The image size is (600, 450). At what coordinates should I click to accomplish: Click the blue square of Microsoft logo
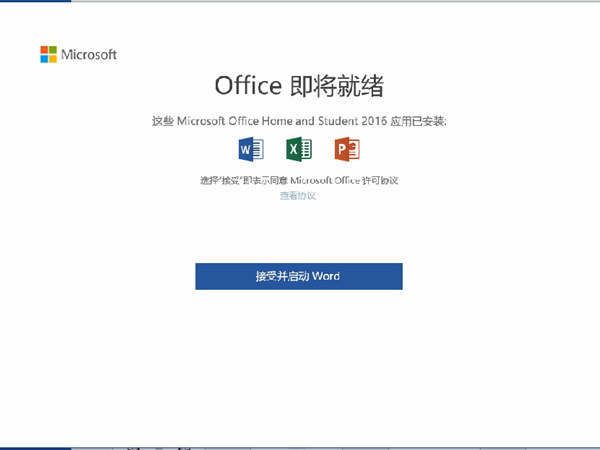tap(44, 58)
